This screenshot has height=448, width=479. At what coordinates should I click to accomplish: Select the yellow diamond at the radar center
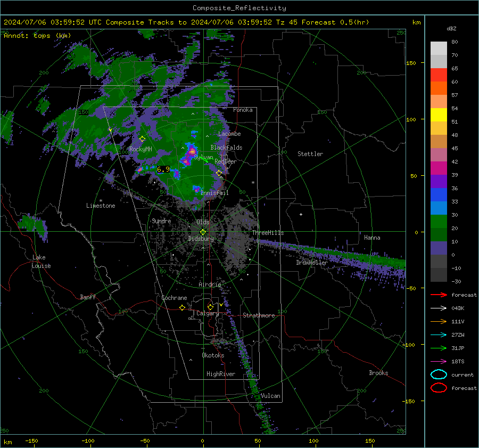[x=203, y=232]
